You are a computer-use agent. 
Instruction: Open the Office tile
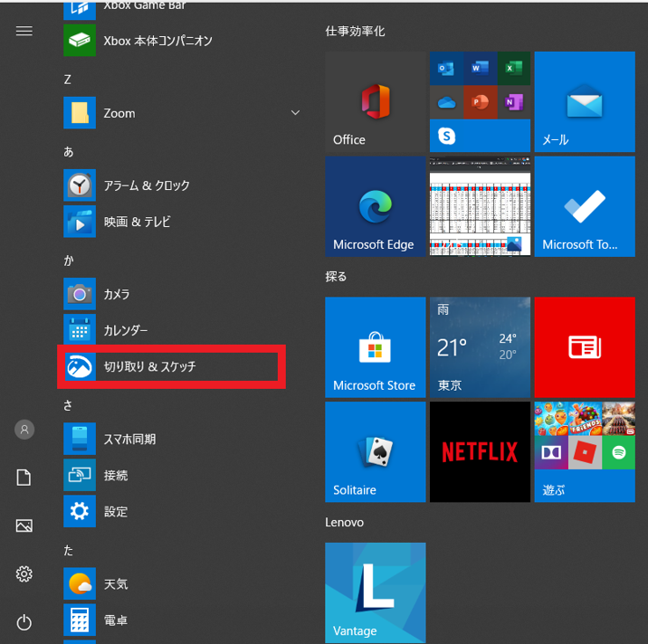376,101
